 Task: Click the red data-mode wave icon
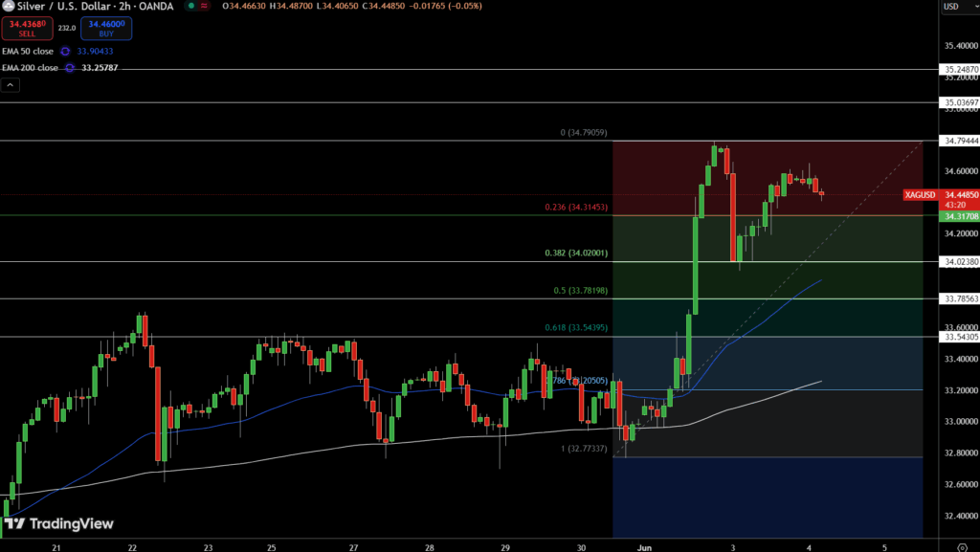tap(205, 6)
